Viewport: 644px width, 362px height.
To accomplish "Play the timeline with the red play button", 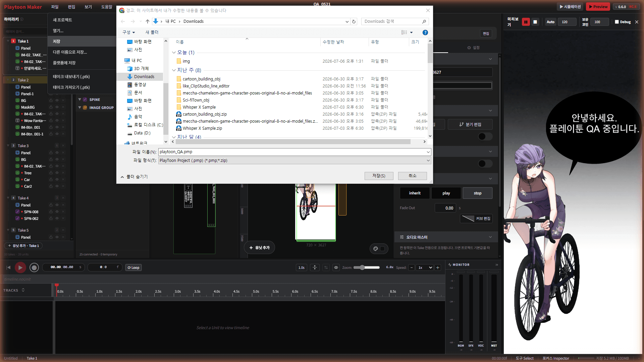I will 20,267.
